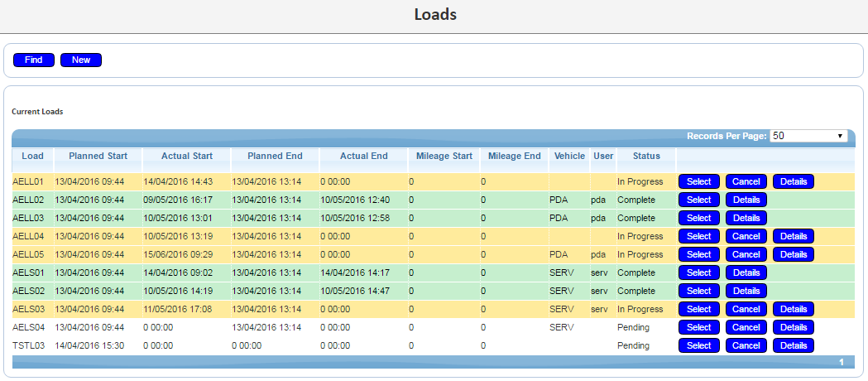Open Details for load AELS01

[x=746, y=272]
